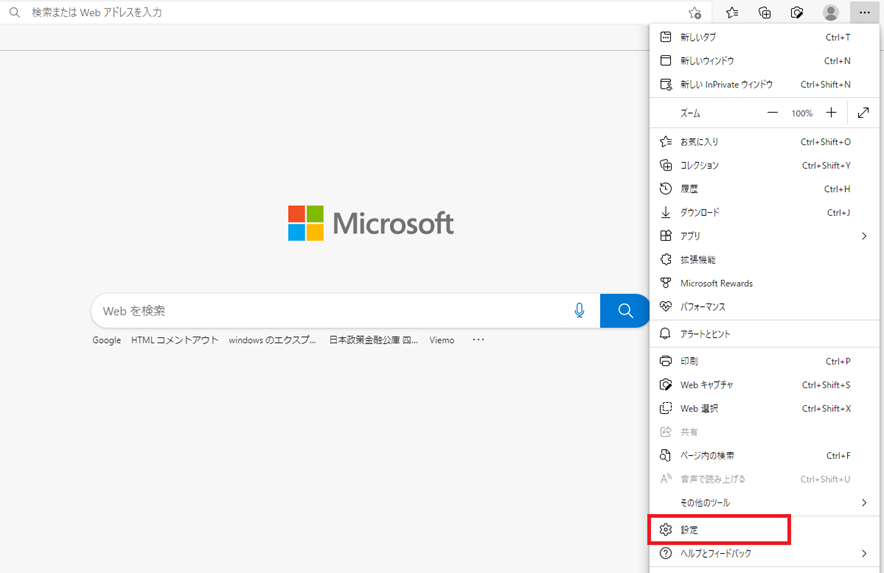
Task: Open 履歴 from the menu
Action: pos(764,189)
